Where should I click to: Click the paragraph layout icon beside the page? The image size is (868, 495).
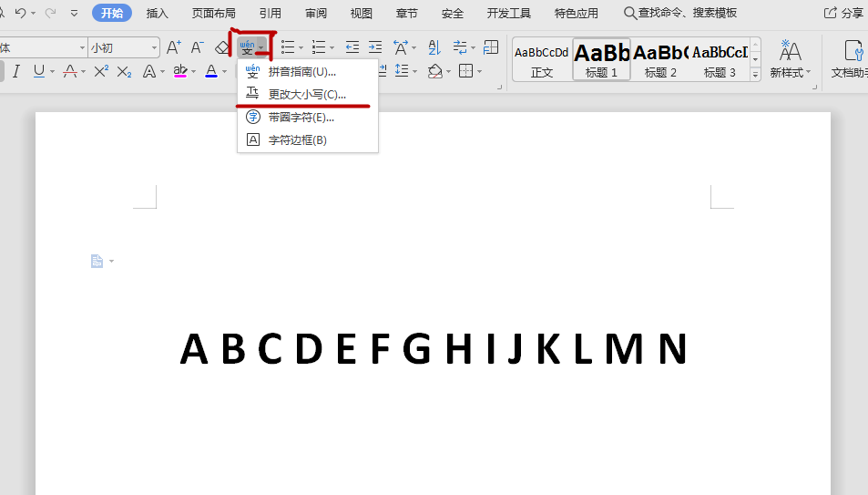97,261
